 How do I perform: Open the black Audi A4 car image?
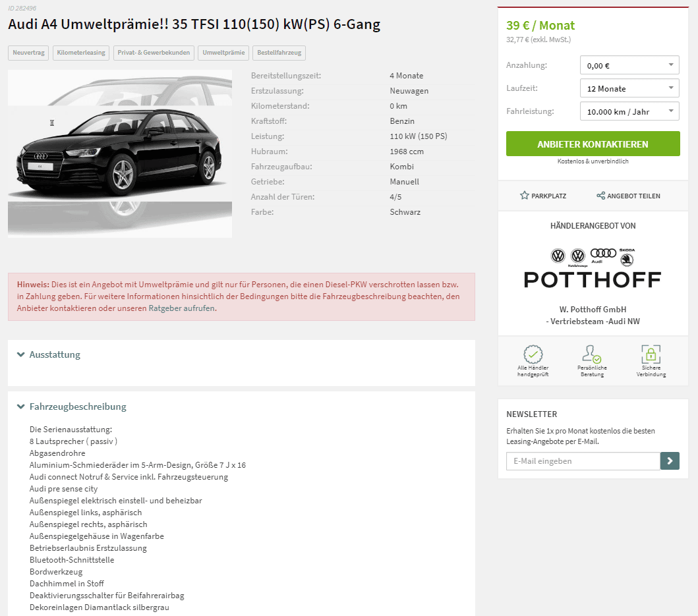(x=120, y=154)
